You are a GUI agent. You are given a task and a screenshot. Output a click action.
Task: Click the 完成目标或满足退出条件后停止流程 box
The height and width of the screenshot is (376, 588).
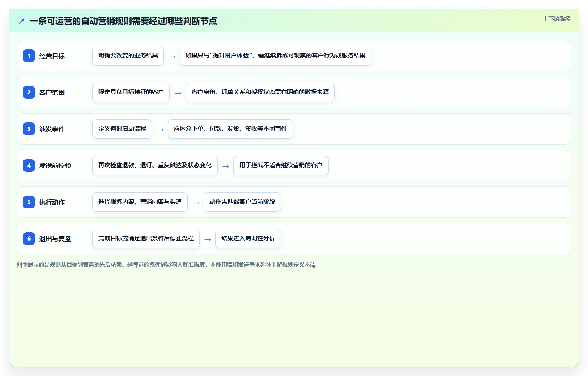coord(146,239)
